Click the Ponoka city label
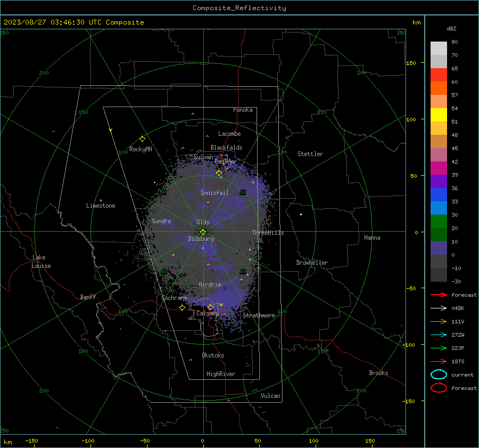 tap(243, 110)
